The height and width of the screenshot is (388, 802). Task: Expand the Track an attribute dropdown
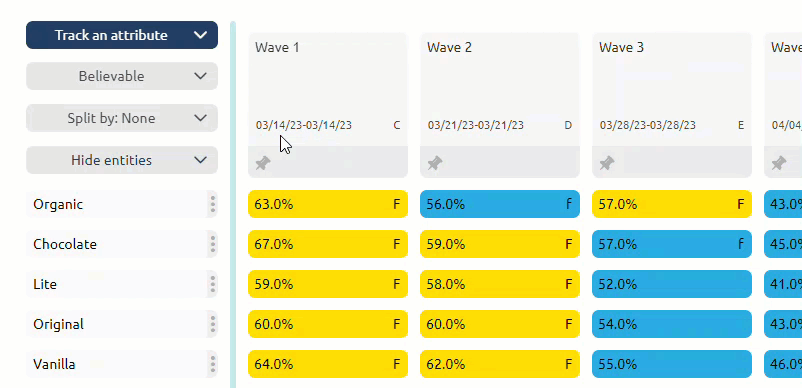click(x=122, y=35)
